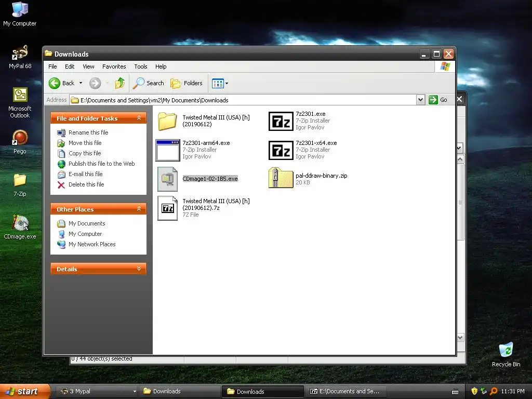The image size is (532, 399).
Task: Select 7z2301-x64.exe file icon
Action: coord(281,150)
